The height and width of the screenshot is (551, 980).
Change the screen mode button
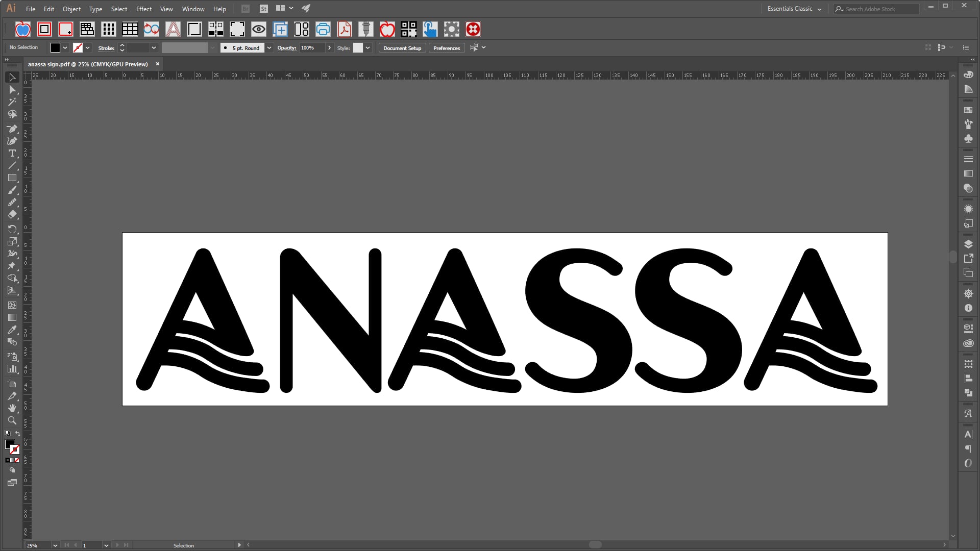pyautogui.click(x=12, y=483)
